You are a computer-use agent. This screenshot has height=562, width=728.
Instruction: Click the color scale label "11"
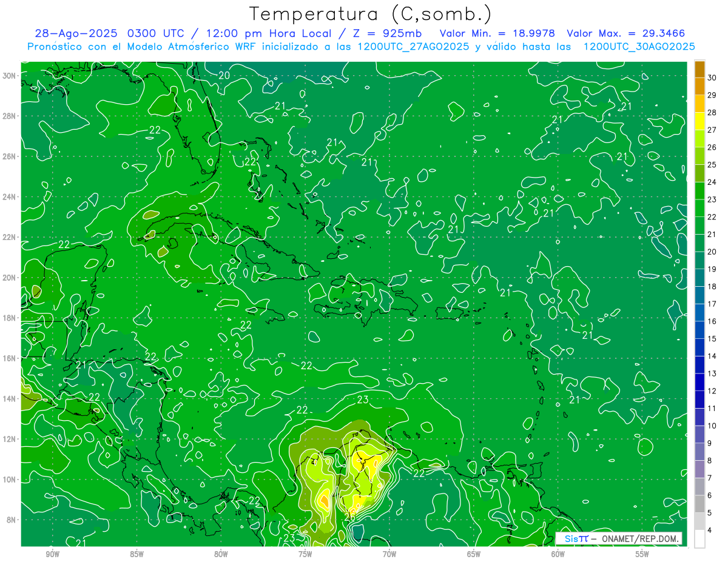712,409
